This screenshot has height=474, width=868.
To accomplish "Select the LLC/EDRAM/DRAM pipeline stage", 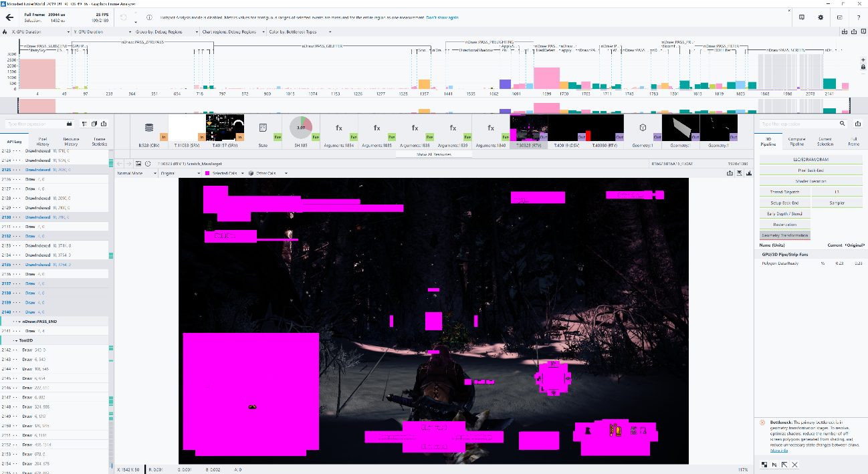I will pyautogui.click(x=811, y=160).
